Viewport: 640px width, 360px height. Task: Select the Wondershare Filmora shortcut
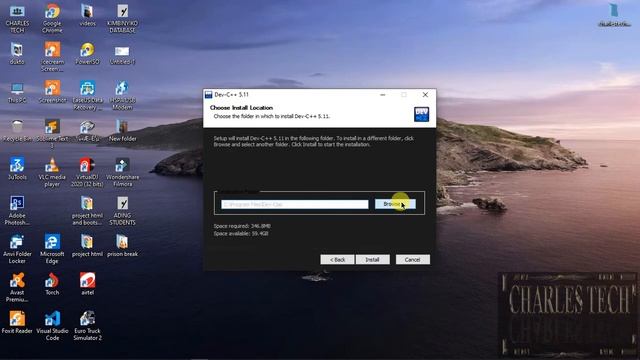click(122, 172)
